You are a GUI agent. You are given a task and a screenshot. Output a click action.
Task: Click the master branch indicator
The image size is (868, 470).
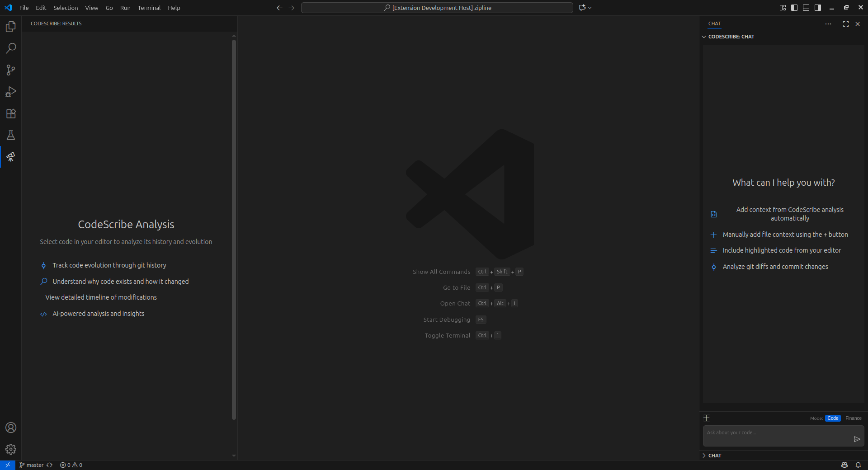click(x=31, y=465)
